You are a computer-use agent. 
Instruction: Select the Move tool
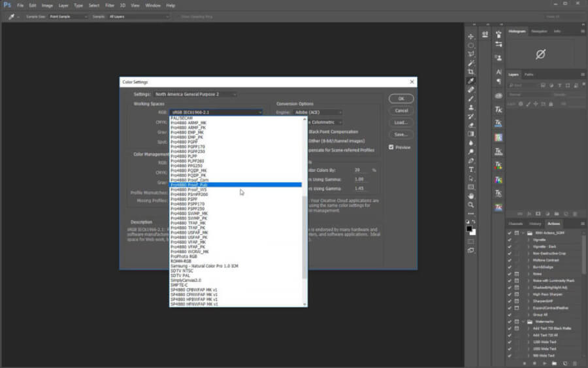470,37
